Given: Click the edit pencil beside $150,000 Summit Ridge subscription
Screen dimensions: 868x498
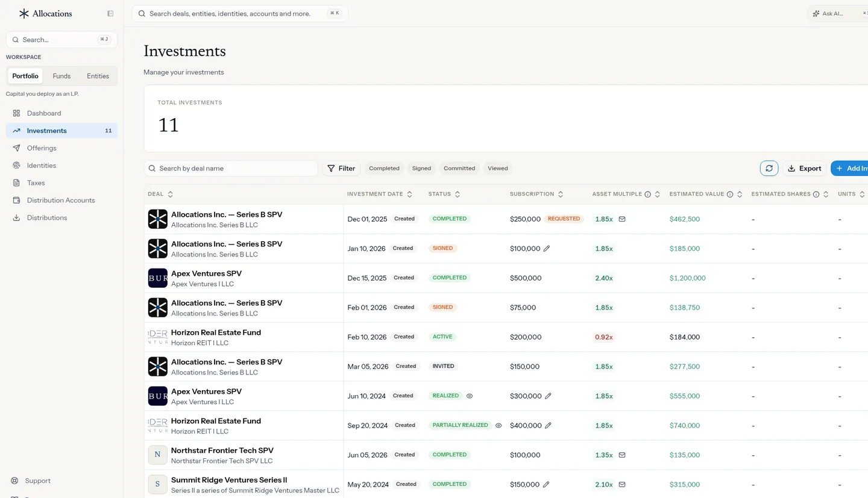Looking at the screenshot, I should [546, 485].
